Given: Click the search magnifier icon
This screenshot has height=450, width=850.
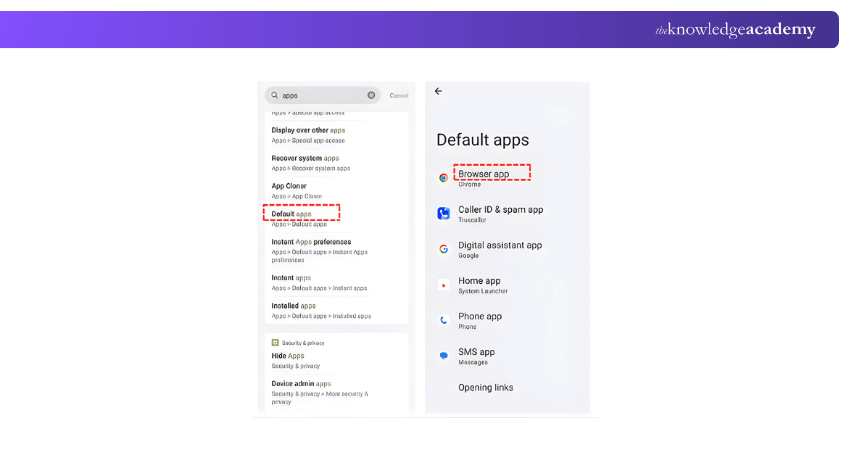Looking at the screenshot, I should [275, 95].
